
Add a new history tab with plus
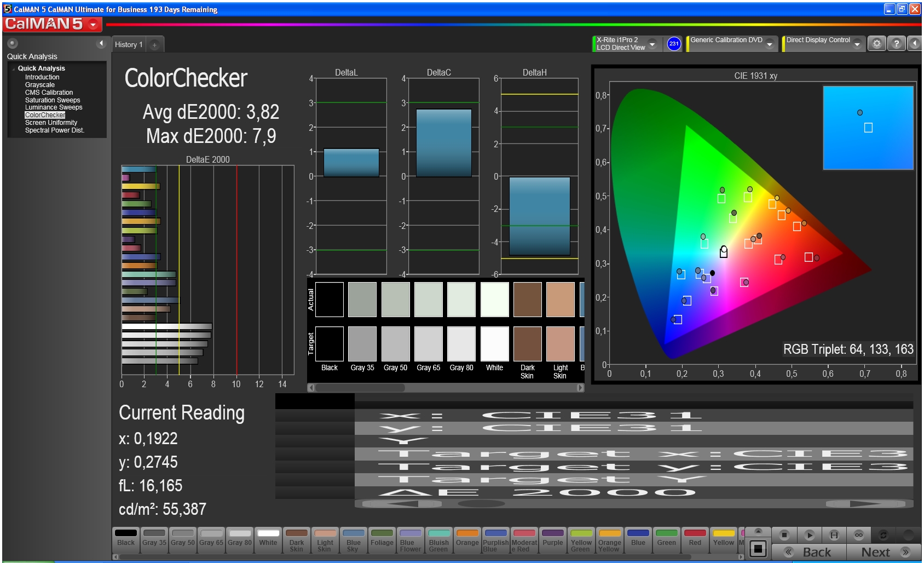(154, 45)
